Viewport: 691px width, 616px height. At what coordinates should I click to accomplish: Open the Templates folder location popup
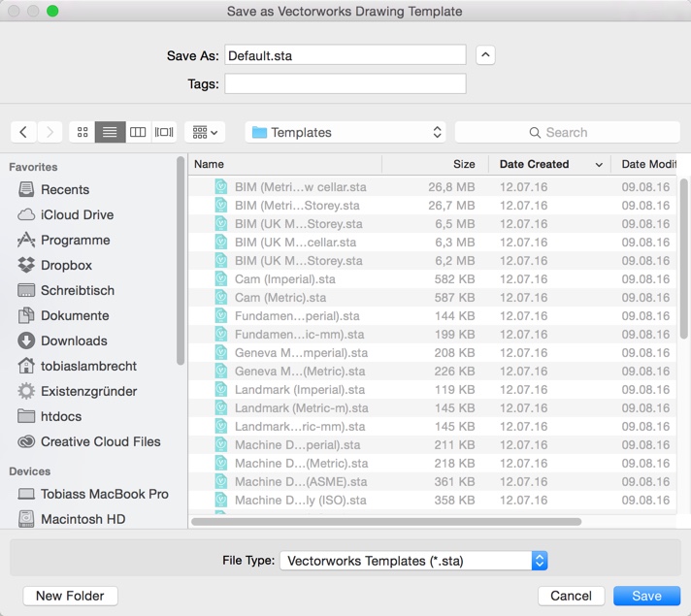coord(345,132)
